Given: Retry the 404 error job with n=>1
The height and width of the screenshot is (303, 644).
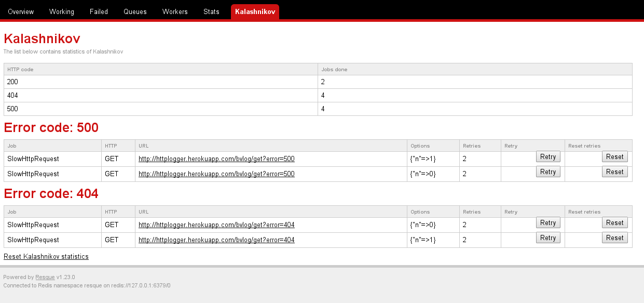Looking at the screenshot, I should [x=548, y=238].
